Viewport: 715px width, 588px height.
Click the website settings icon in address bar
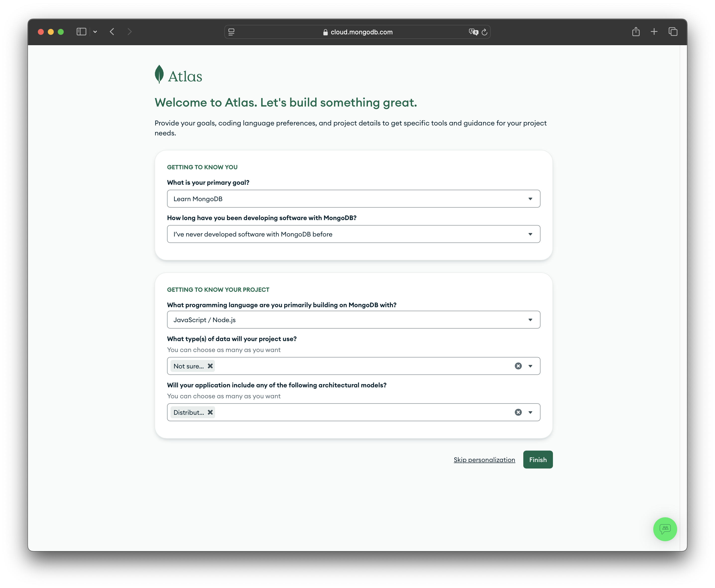pyautogui.click(x=231, y=32)
